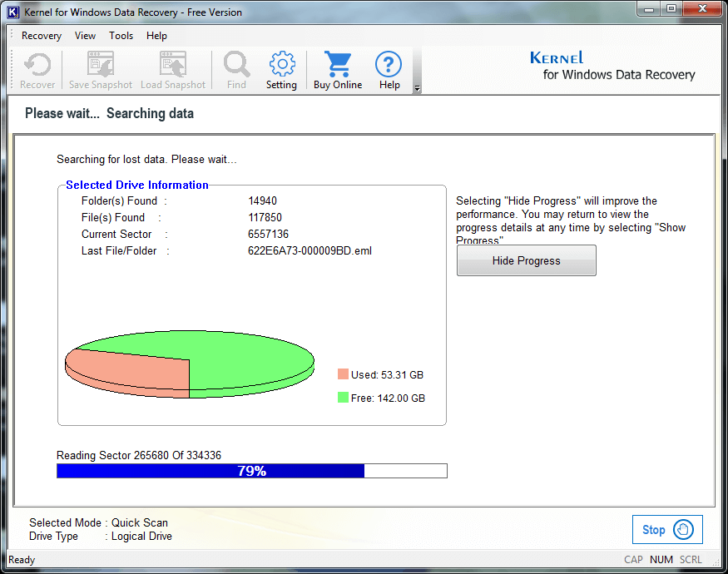Click the 'Free: 142.00 GB' legend label

click(388, 398)
